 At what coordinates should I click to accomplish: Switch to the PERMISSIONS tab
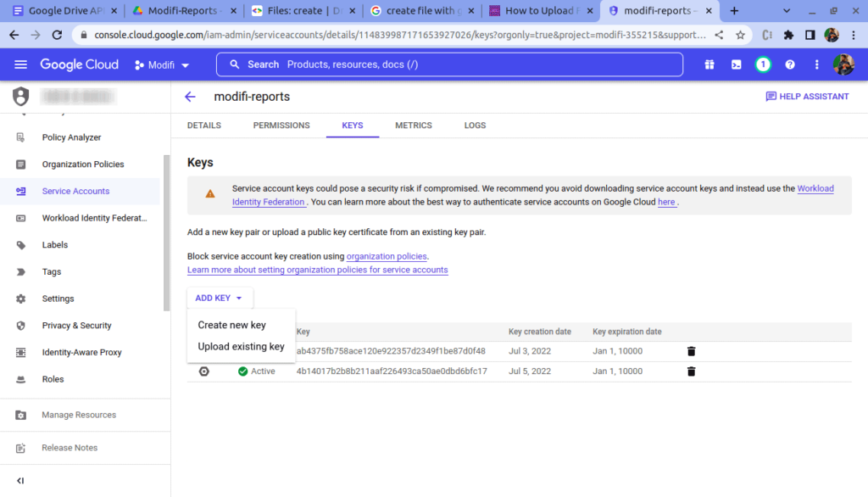pyautogui.click(x=281, y=126)
